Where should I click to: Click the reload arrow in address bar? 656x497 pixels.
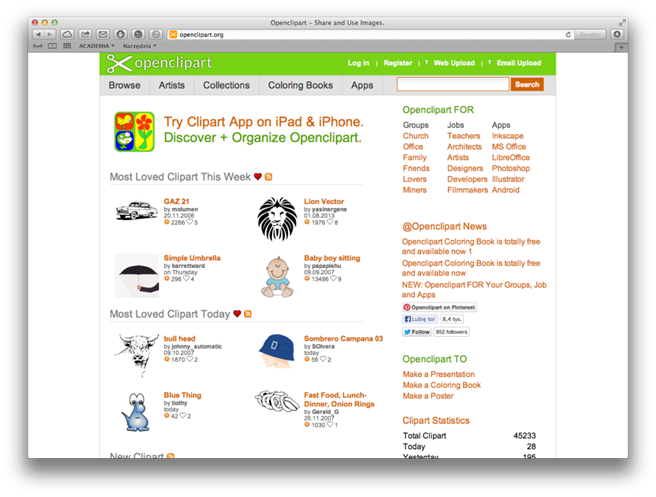coord(568,35)
